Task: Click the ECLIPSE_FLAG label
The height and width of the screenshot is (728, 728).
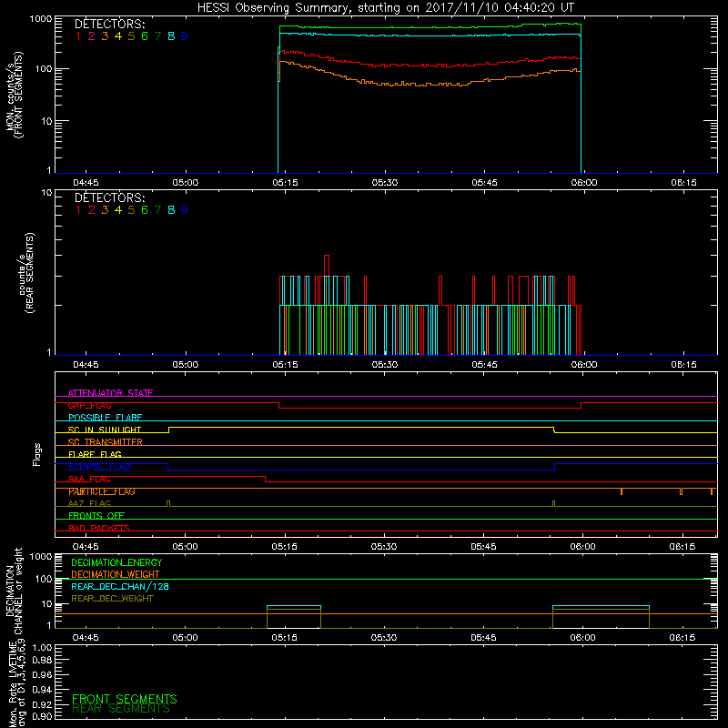Action: tap(99, 467)
